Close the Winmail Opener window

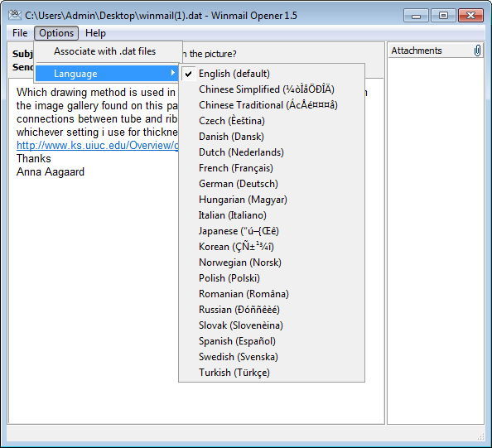(x=470, y=16)
